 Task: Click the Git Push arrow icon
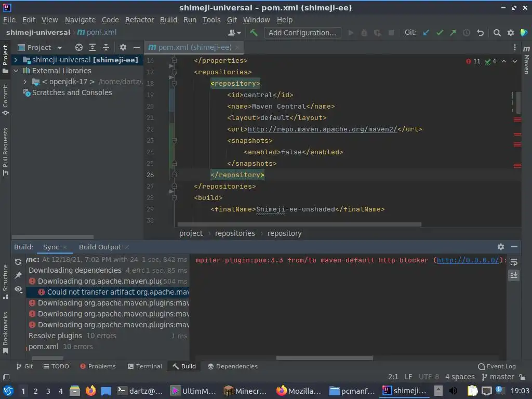pos(453,33)
